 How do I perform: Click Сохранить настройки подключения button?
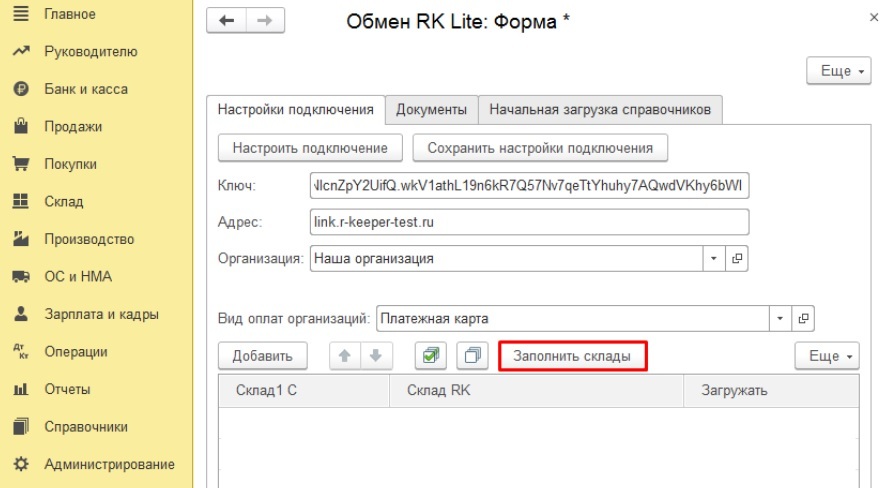tap(540, 148)
